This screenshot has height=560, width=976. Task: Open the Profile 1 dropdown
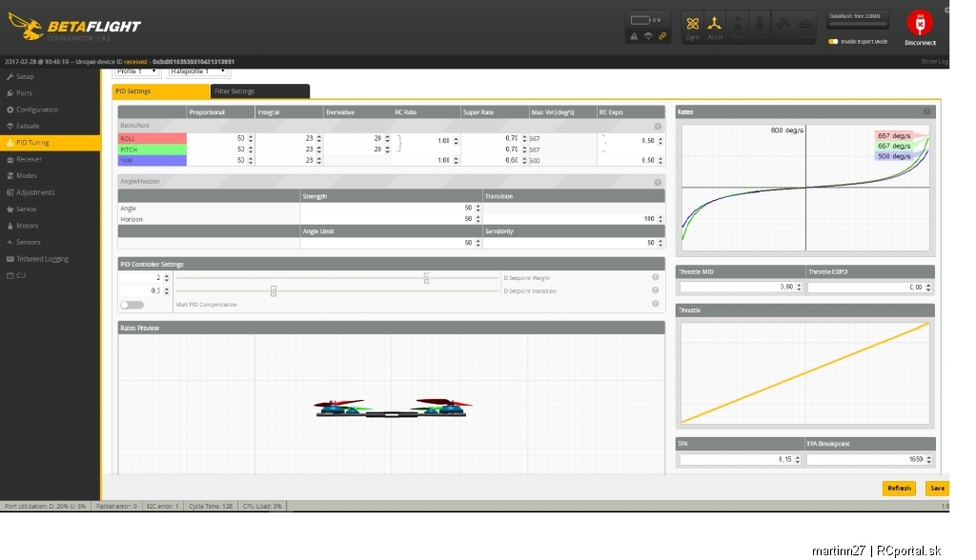(136, 72)
